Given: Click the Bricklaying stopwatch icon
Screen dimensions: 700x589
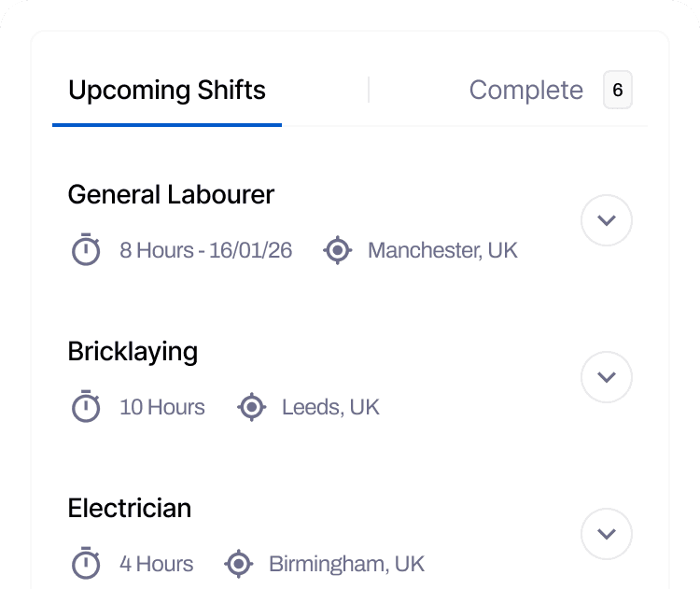Looking at the screenshot, I should coord(86,407).
